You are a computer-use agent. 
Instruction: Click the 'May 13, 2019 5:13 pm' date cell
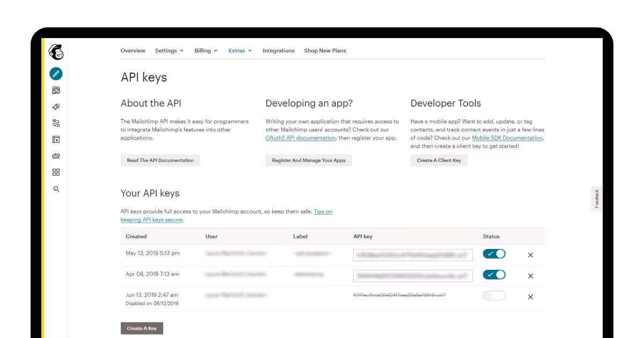[152, 253]
